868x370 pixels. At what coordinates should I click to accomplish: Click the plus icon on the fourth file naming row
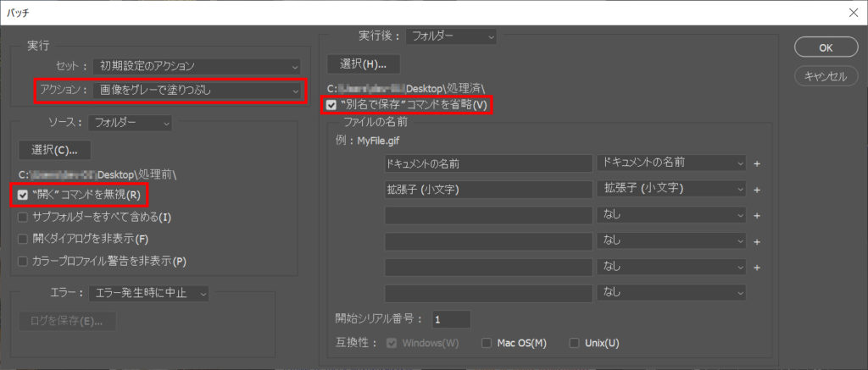point(757,241)
